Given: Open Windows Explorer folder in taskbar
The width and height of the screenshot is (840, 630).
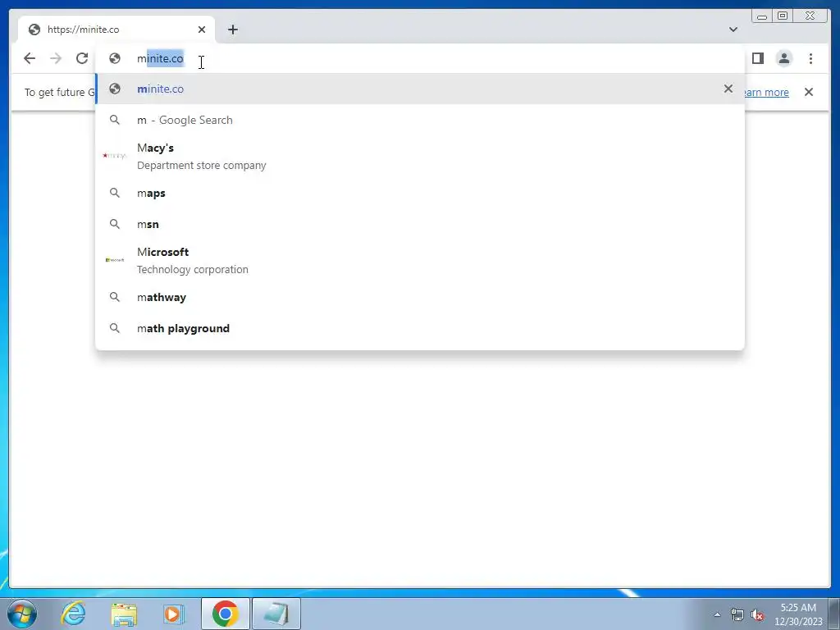Looking at the screenshot, I should [124, 614].
